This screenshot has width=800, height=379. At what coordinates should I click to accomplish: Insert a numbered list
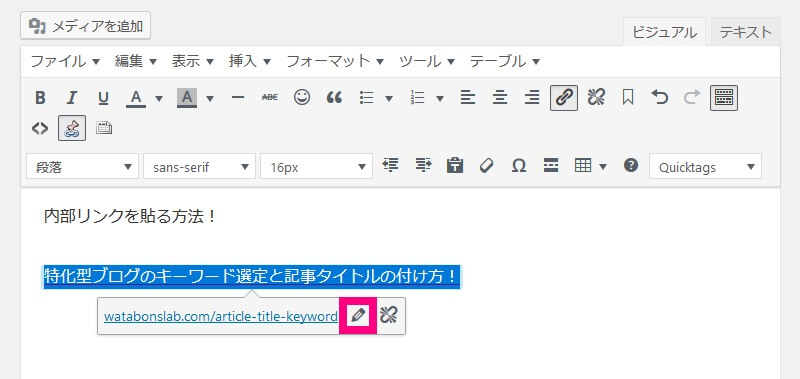click(417, 97)
